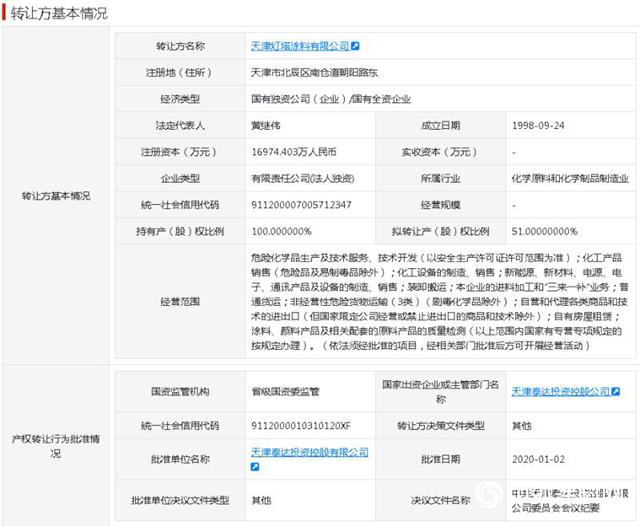Image resolution: width=640 pixels, height=526 pixels.
Task: Click the founding date 1998-09-24
Action: click(538, 125)
